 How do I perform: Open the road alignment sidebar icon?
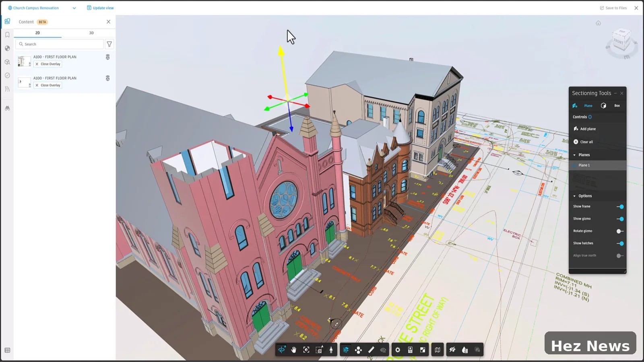pyautogui.click(x=7, y=89)
